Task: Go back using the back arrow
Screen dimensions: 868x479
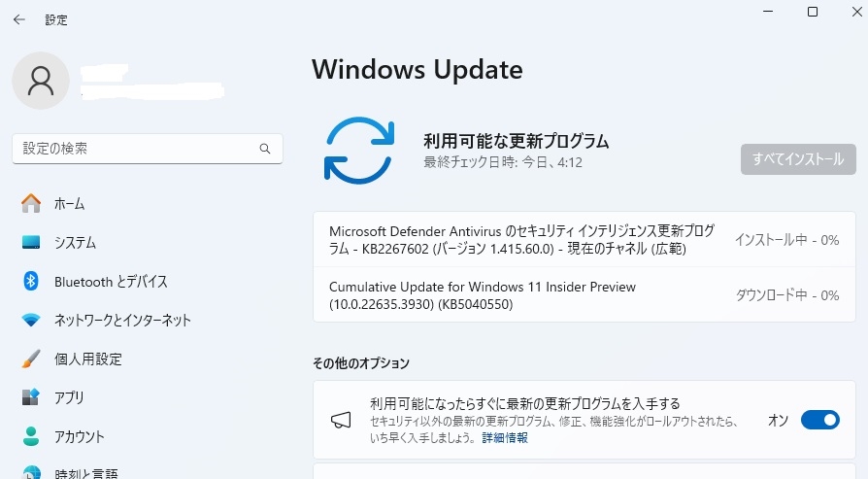Action: [19, 20]
